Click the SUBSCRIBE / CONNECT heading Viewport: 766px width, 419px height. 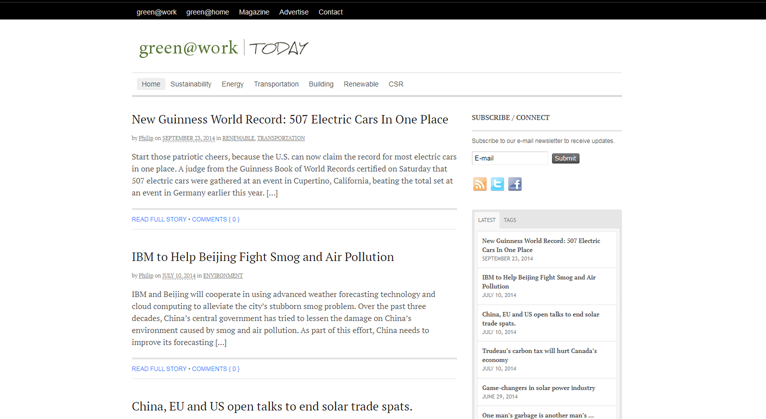(x=511, y=118)
